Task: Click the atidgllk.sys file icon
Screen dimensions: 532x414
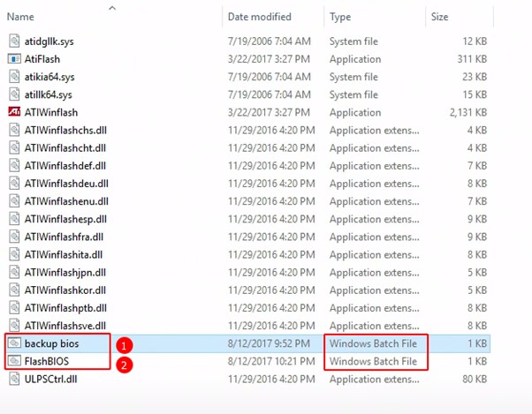Action: point(14,41)
